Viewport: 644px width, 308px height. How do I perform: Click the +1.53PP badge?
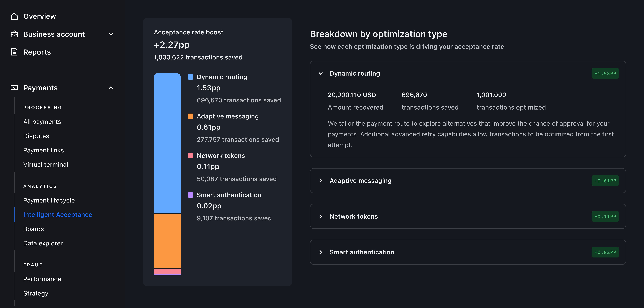(x=605, y=73)
